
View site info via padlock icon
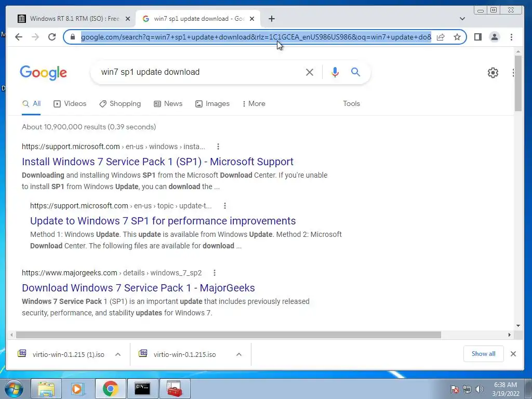click(72, 37)
